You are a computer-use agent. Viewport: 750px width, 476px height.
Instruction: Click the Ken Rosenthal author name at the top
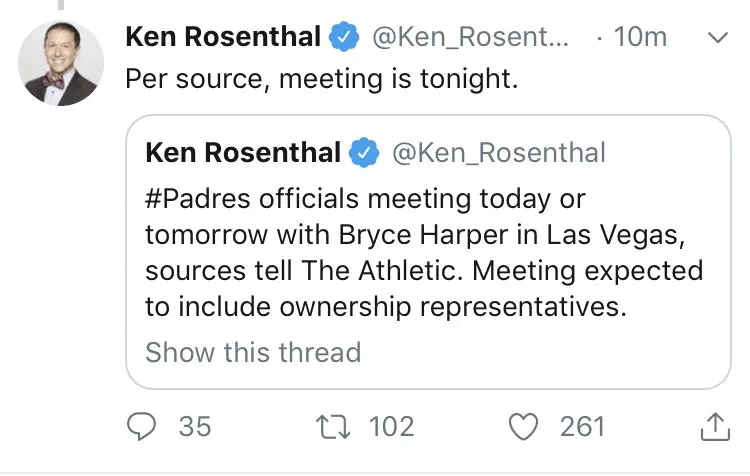tap(223, 38)
